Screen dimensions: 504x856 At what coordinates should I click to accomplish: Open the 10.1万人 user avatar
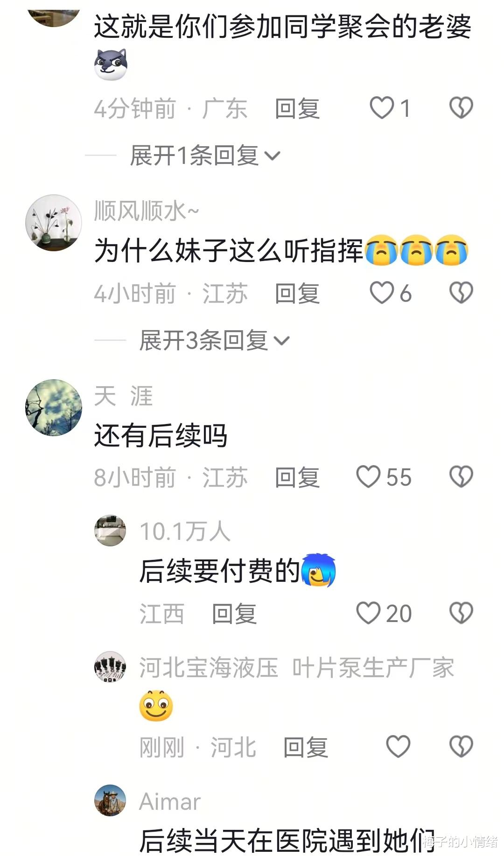click(x=110, y=531)
